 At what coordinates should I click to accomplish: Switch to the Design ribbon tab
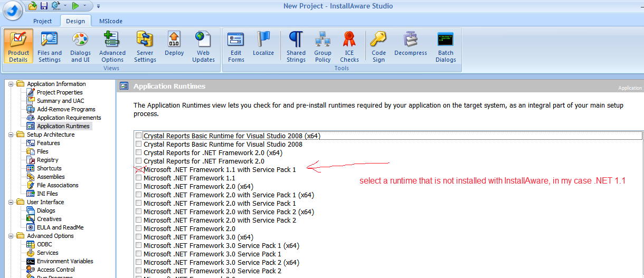[x=75, y=21]
